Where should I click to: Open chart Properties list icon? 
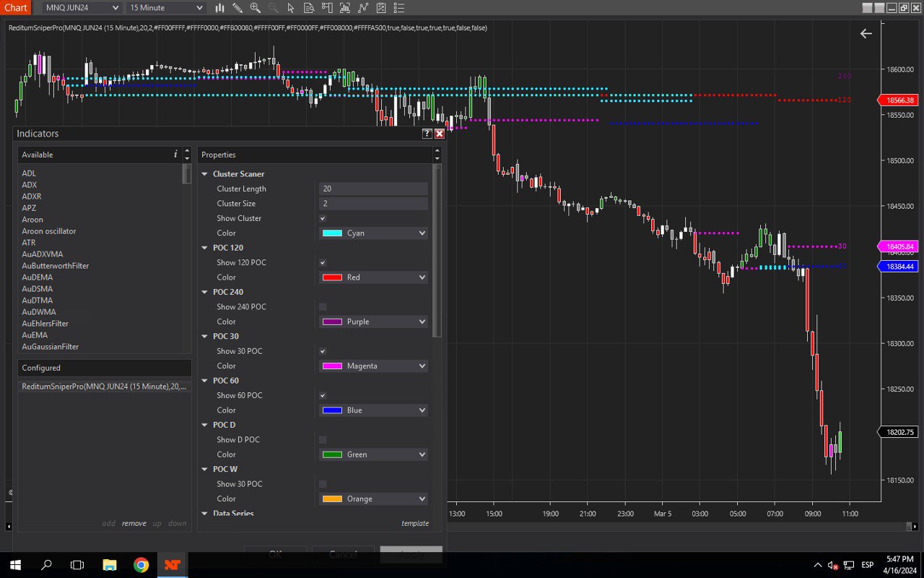398,8
